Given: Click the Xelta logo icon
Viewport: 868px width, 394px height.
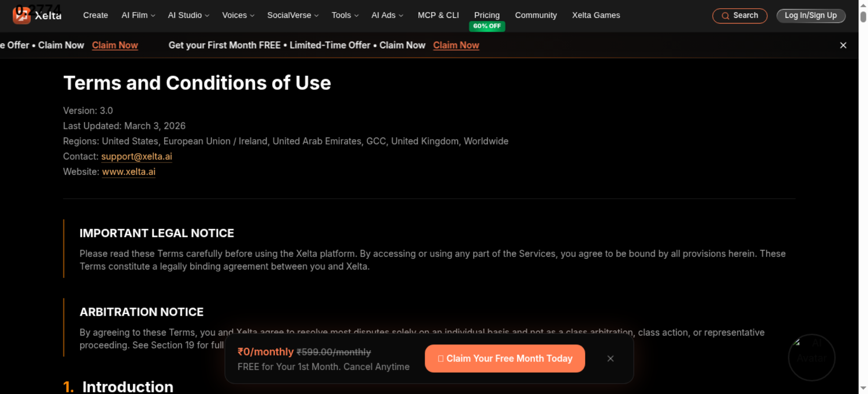Looking at the screenshot, I should pos(21,16).
